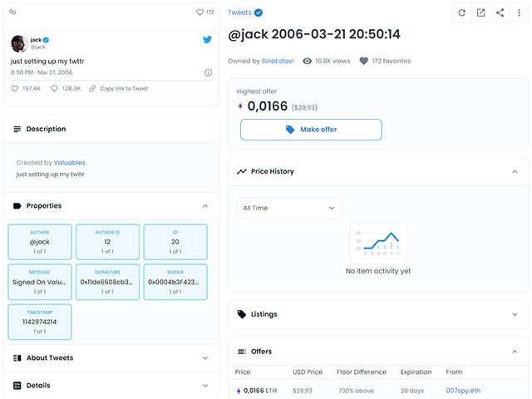Click the About Tweets panel icon
This screenshot has width=532, height=399.
pos(17,358)
